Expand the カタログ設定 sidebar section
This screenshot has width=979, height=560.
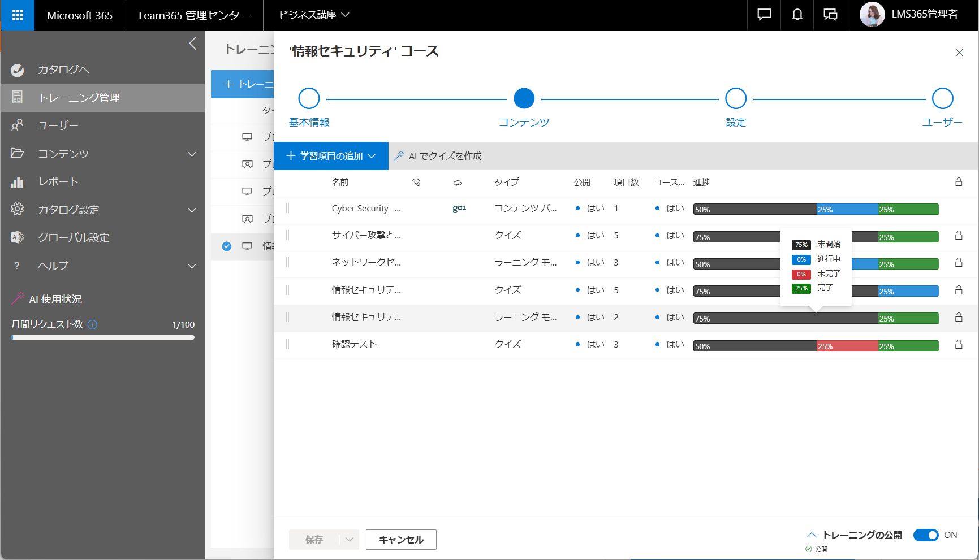pyautogui.click(x=192, y=210)
